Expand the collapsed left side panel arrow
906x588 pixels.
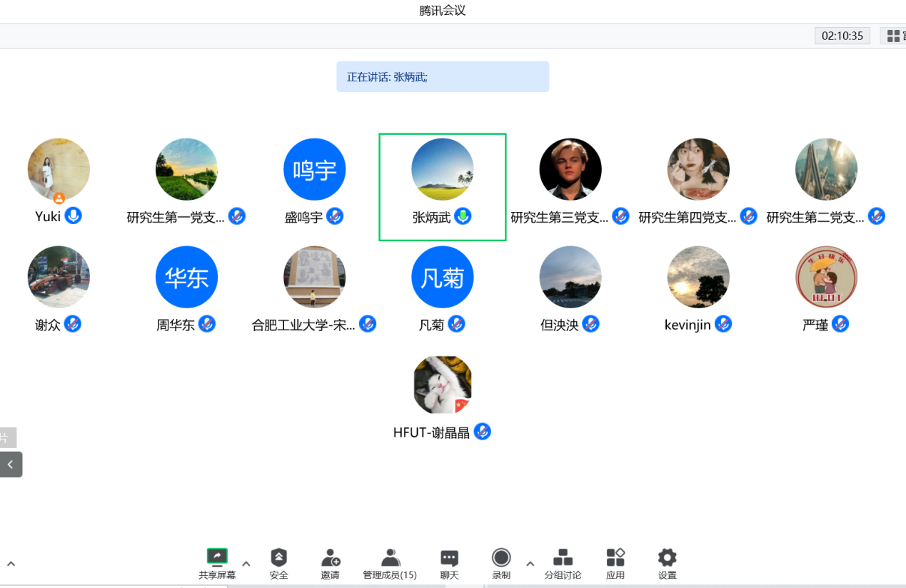11,465
